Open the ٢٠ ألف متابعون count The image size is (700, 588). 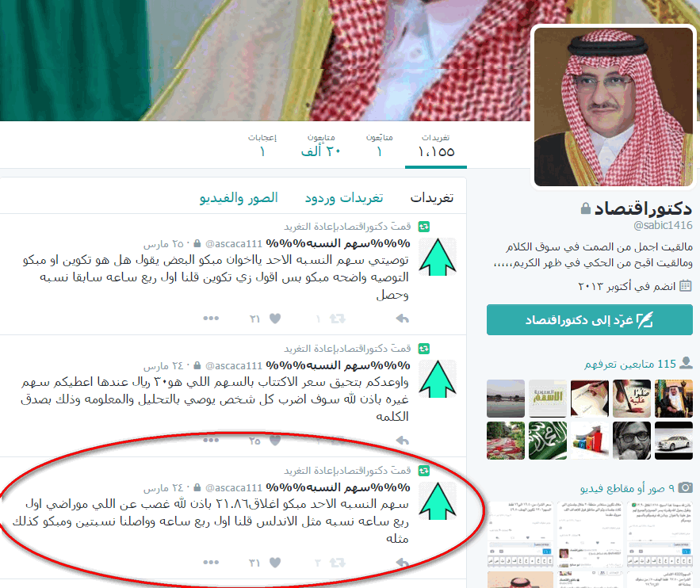tap(320, 146)
